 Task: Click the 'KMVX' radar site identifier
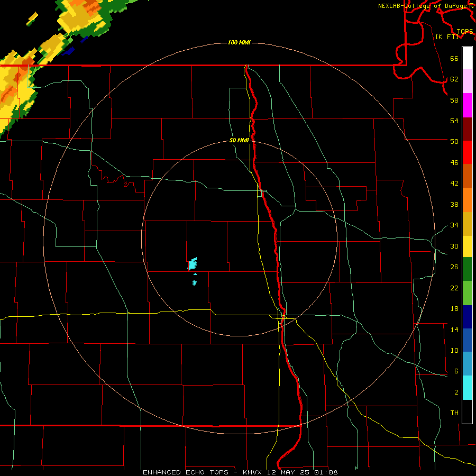[252, 472]
